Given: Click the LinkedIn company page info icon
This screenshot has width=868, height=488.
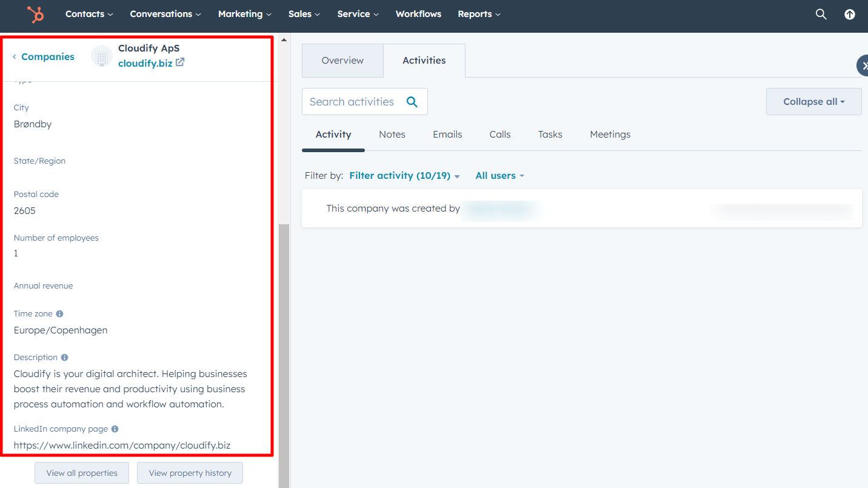Looking at the screenshot, I should [115, 429].
